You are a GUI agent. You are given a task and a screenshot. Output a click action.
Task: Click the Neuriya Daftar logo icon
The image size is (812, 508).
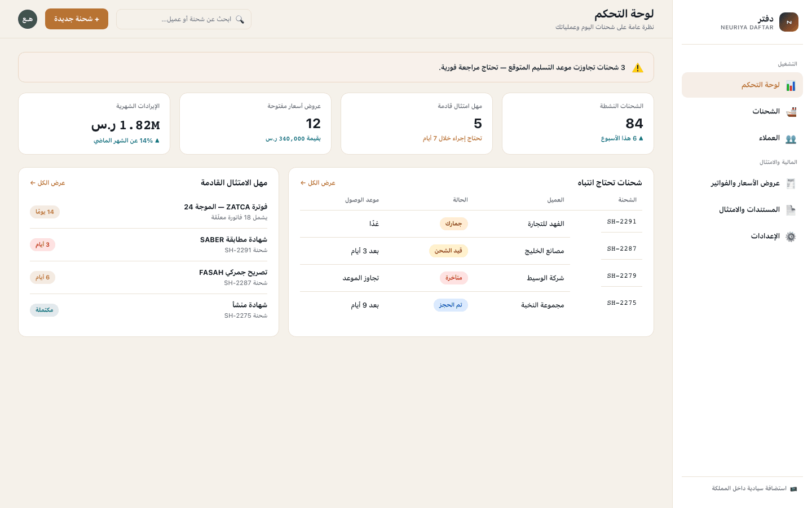pos(789,22)
